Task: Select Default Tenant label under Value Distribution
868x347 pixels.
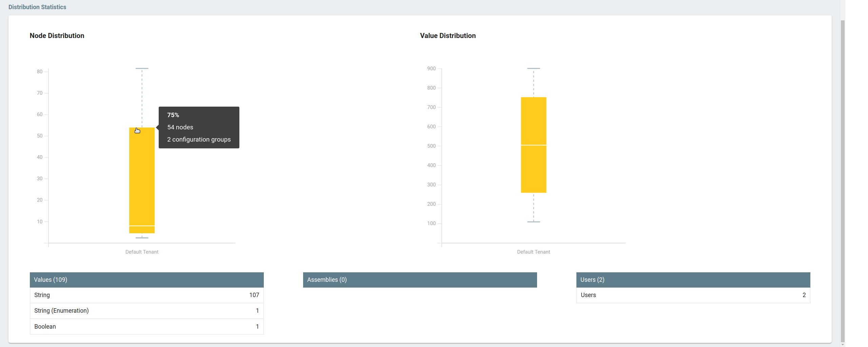Action: [x=533, y=252]
